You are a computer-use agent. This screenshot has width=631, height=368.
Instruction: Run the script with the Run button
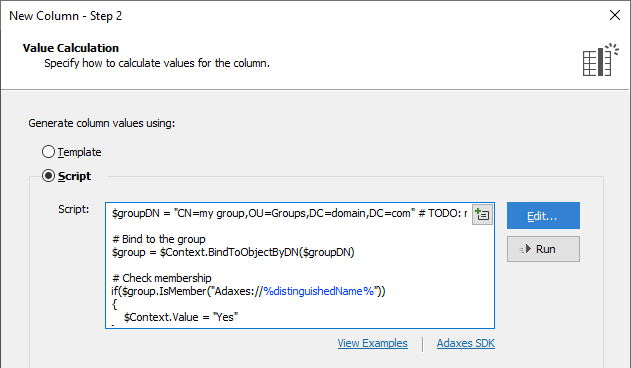tap(543, 249)
